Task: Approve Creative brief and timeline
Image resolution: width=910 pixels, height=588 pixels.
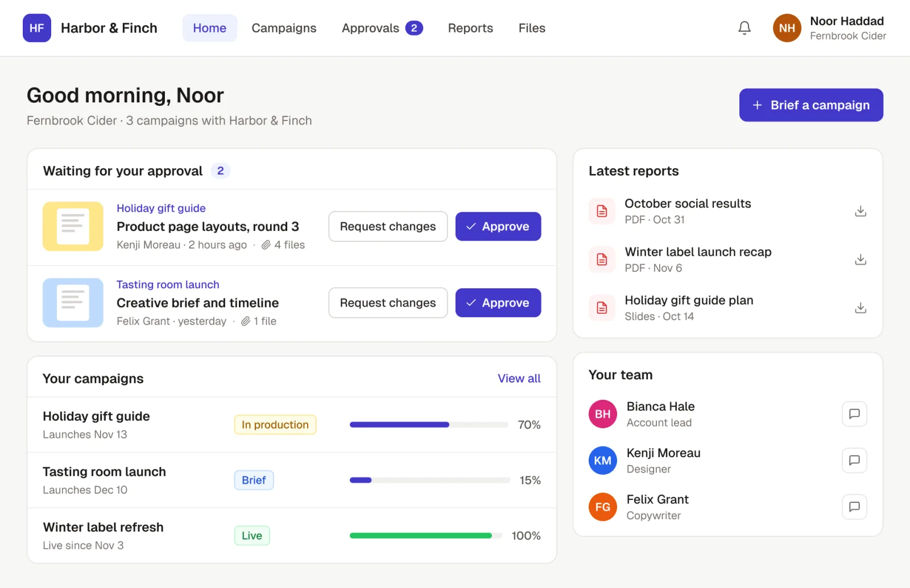Action: (498, 303)
